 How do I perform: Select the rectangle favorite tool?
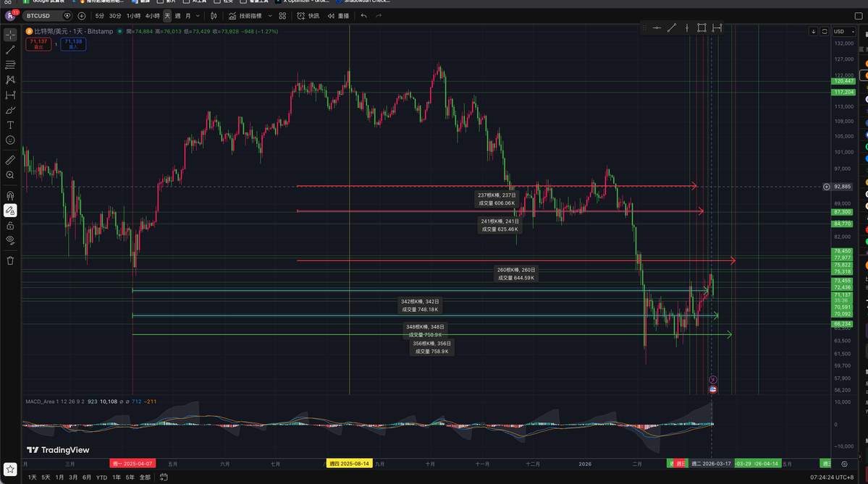[x=701, y=27]
